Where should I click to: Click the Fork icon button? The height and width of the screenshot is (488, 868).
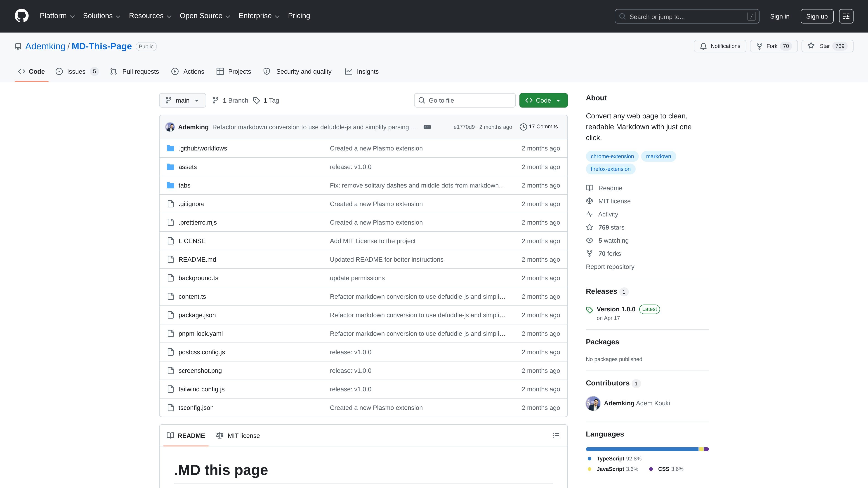coord(759,46)
